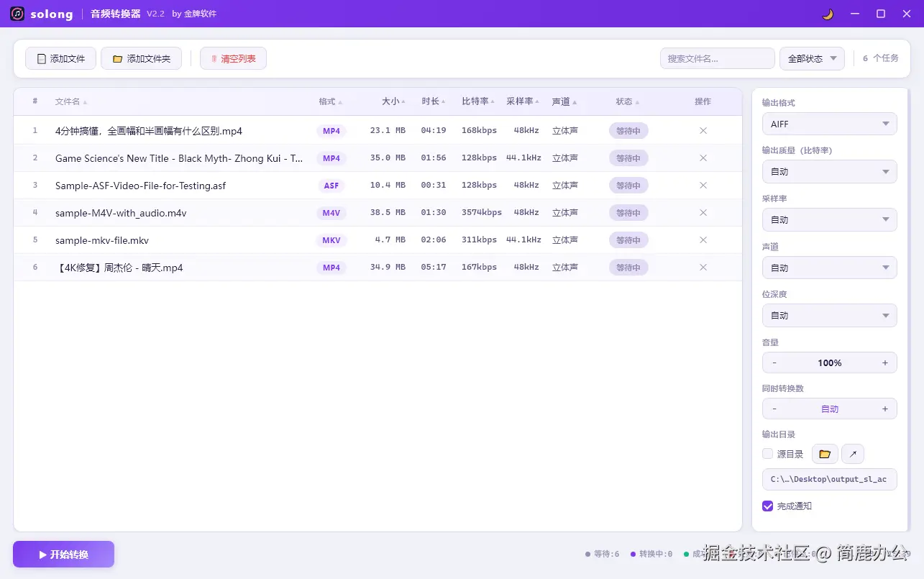Enable the 源目录 checkbox

click(767, 454)
